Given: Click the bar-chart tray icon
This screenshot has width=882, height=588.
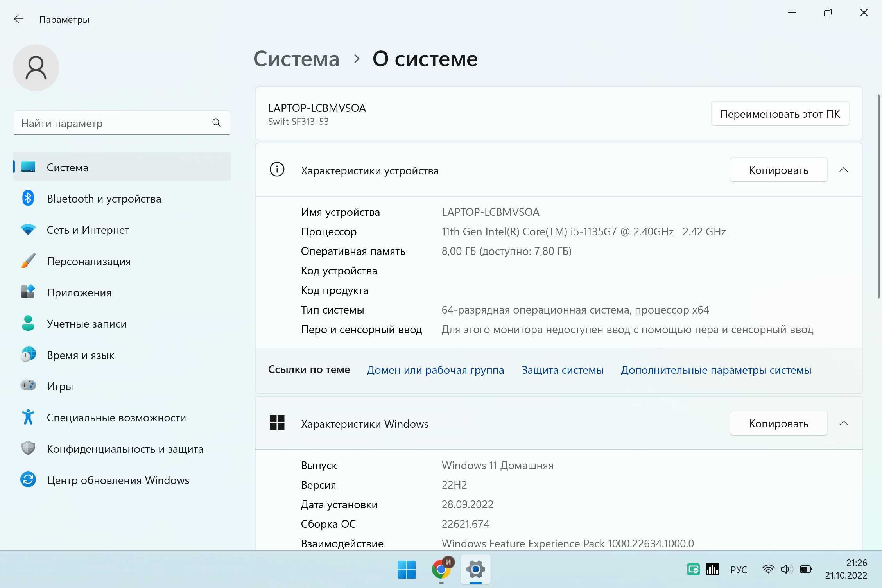Looking at the screenshot, I should pos(712,570).
